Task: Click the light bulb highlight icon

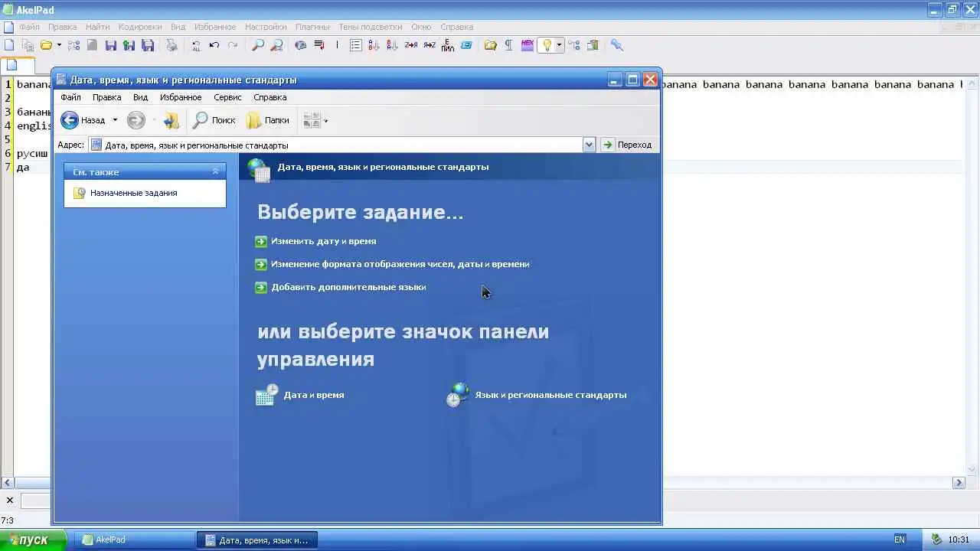Action: point(547,45)
